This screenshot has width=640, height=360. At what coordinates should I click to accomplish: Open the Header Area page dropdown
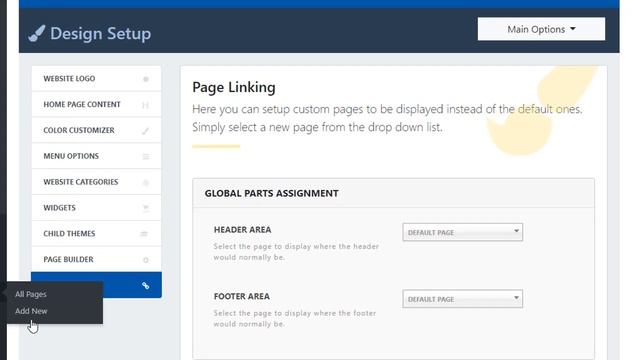[462, 232]
